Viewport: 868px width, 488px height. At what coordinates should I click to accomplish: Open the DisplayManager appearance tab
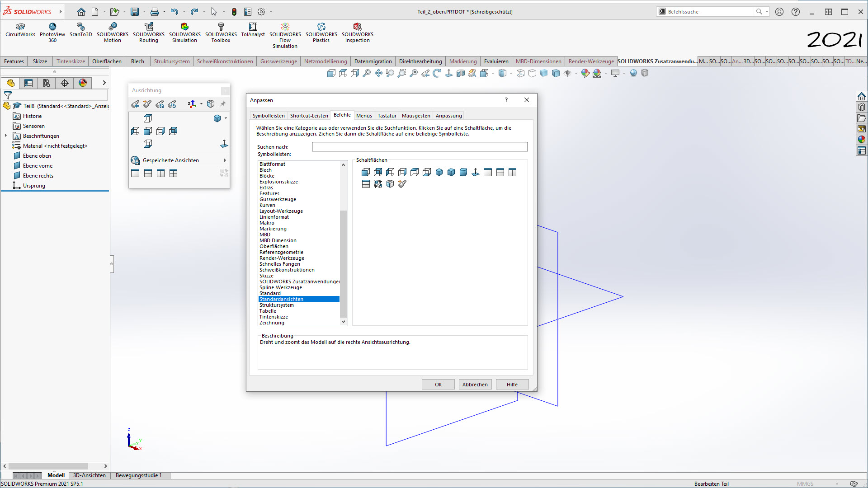[83, 83]
